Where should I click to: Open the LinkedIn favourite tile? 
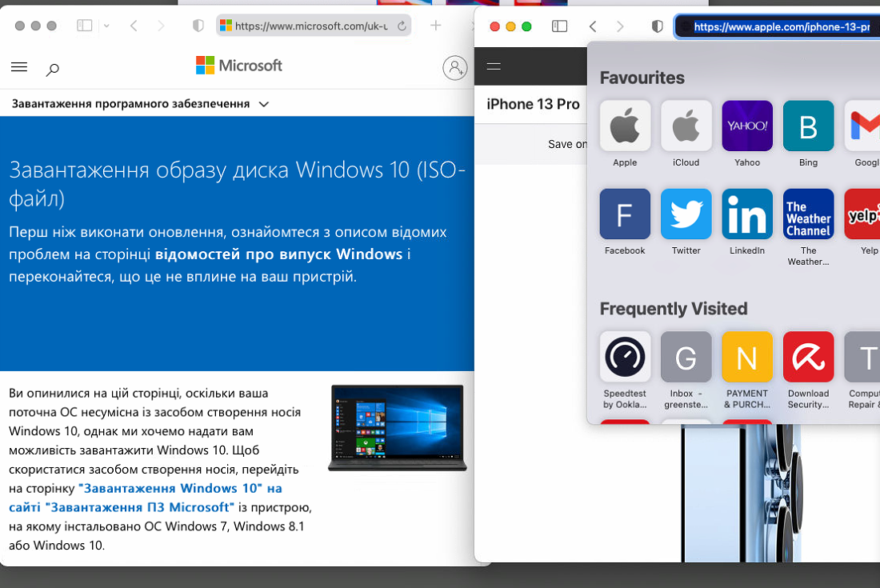click(x=747, y=214)
